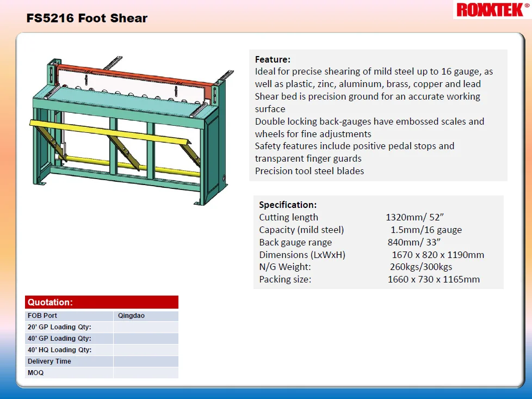Select the FS5216 Foot Shear title
The width and height of the screenshot is (532, 399).
[87, 18]
